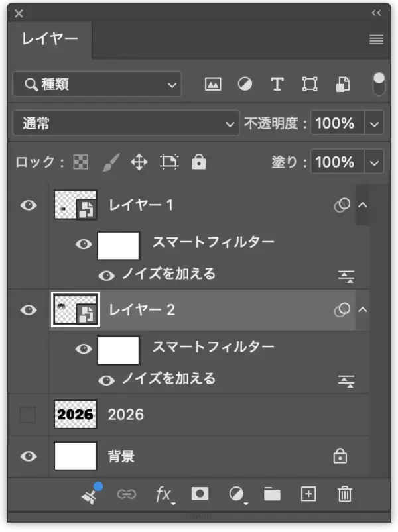Lock all padlock icon in lock row

198,162
